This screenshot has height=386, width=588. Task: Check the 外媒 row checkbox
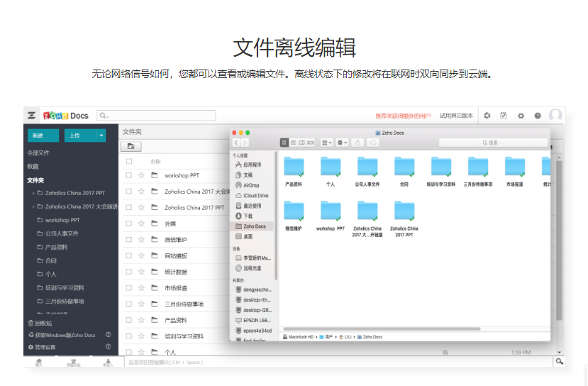click(x=129, y=224)
